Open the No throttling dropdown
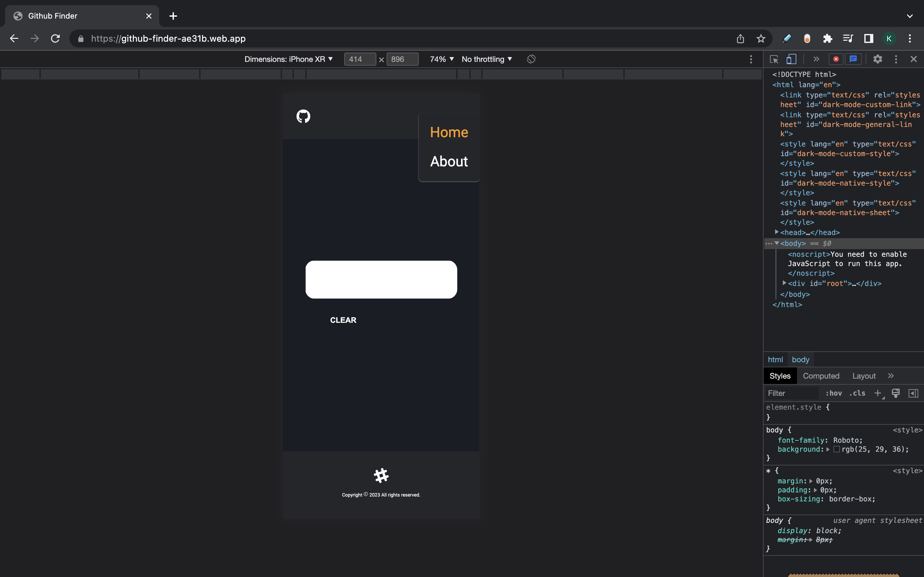 (x=486, y=59)
